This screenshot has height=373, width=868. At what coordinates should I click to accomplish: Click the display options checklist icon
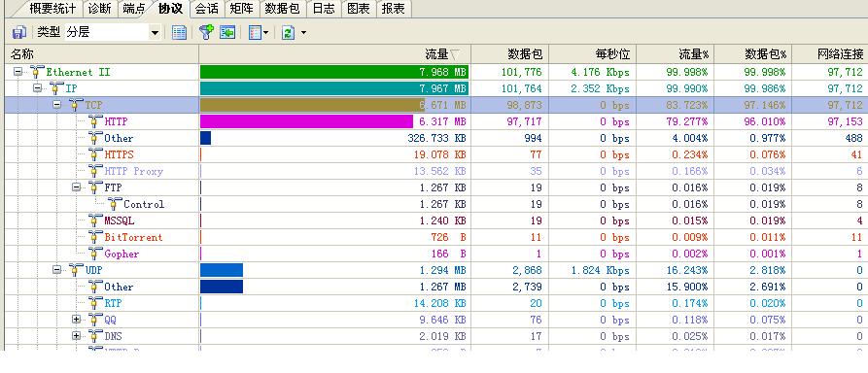point(255,33)
